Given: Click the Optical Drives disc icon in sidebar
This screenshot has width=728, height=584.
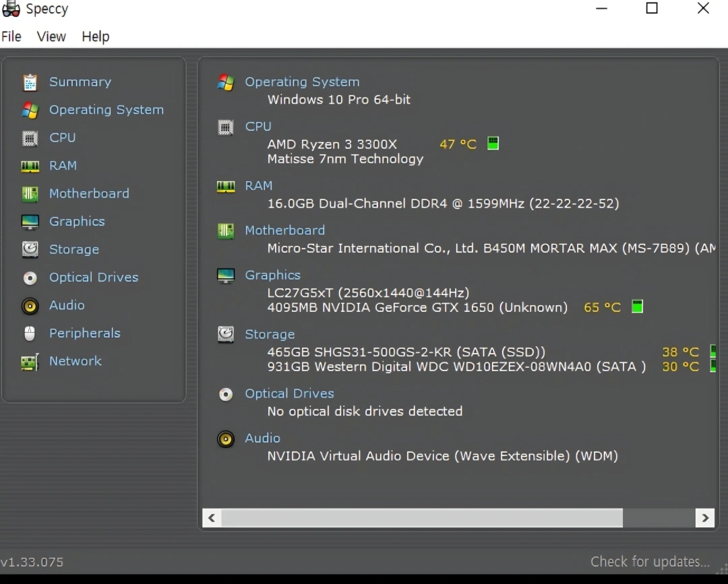Looking at the screenshot, I should (30, 278).
